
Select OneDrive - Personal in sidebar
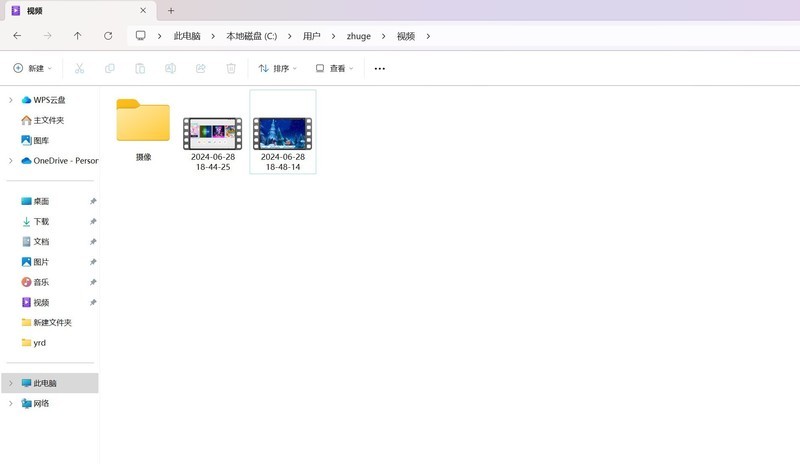click(60, 161)
